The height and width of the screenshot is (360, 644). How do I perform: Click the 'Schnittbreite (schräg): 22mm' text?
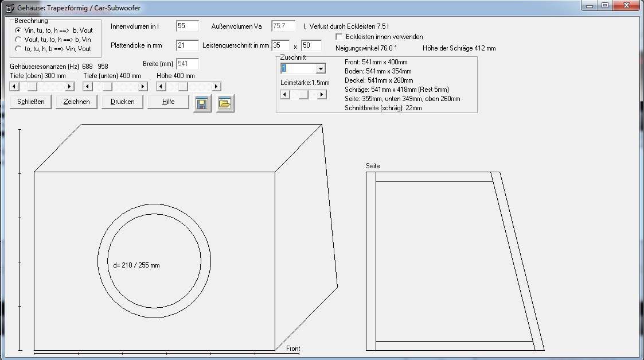click(383, 108)
